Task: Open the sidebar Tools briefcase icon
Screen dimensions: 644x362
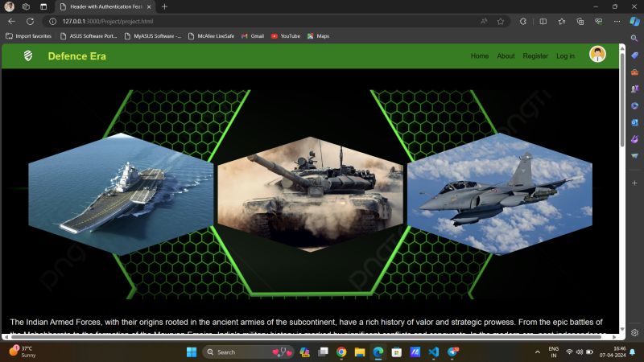Action: pos(634,72)
